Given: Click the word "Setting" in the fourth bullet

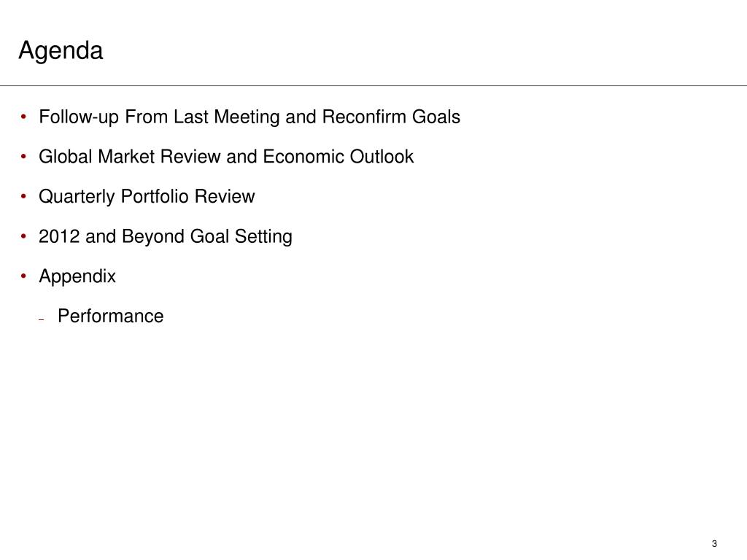Looking at the screenshot, I should (263, 237).
